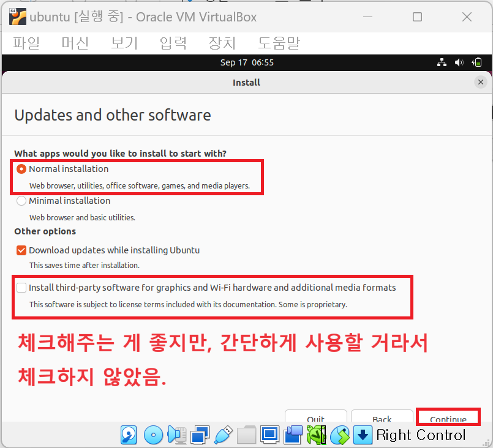Click the USB devices status icon
This screenshot has height=448, width=493.
pos(224,435)
